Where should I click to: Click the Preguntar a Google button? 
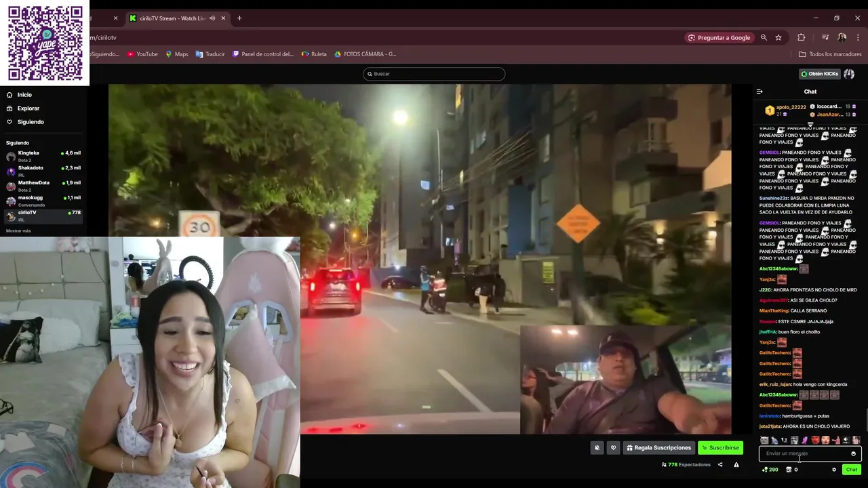coord(718,38)
